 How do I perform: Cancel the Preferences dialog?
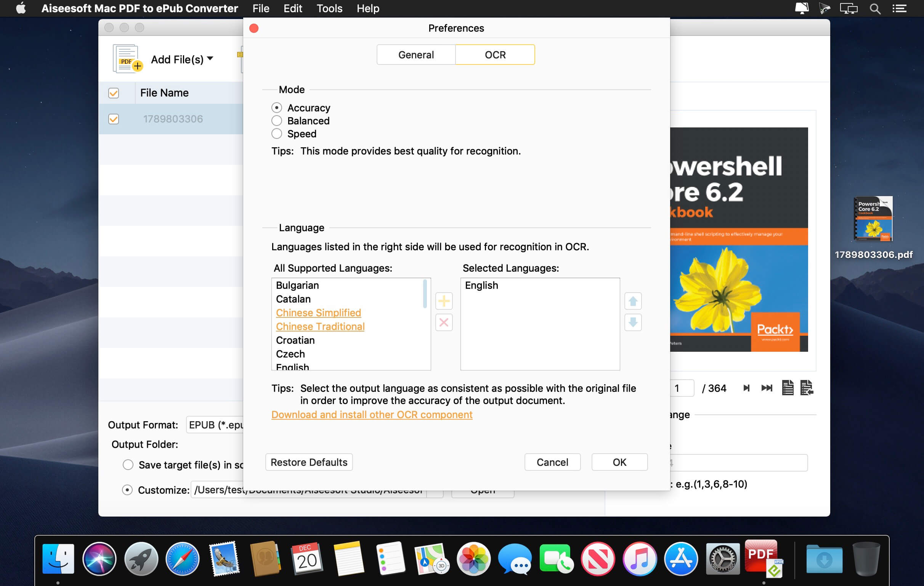(x=552, y=462)
